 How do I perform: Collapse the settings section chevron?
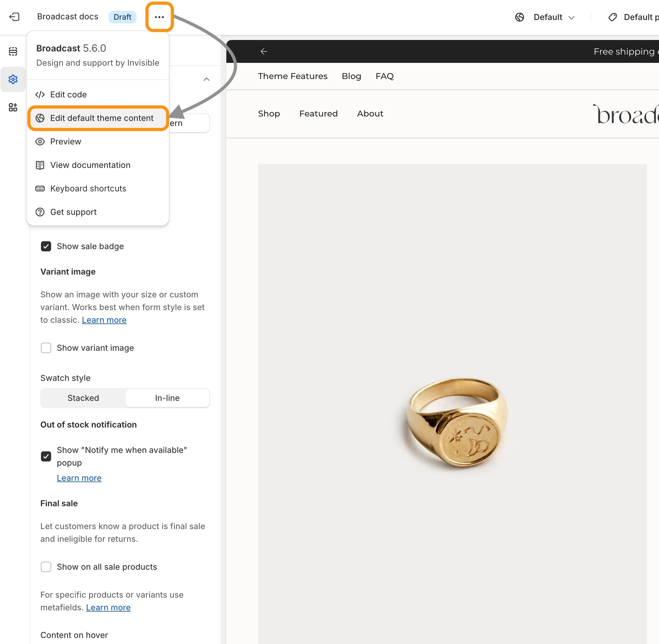tap(207, 79)
